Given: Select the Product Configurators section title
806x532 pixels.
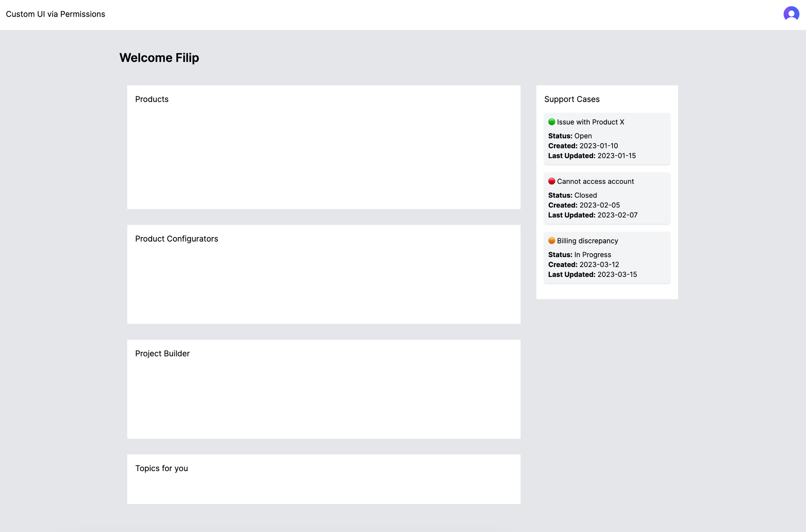Looking at the screenshot, I should tap(177, 239).
